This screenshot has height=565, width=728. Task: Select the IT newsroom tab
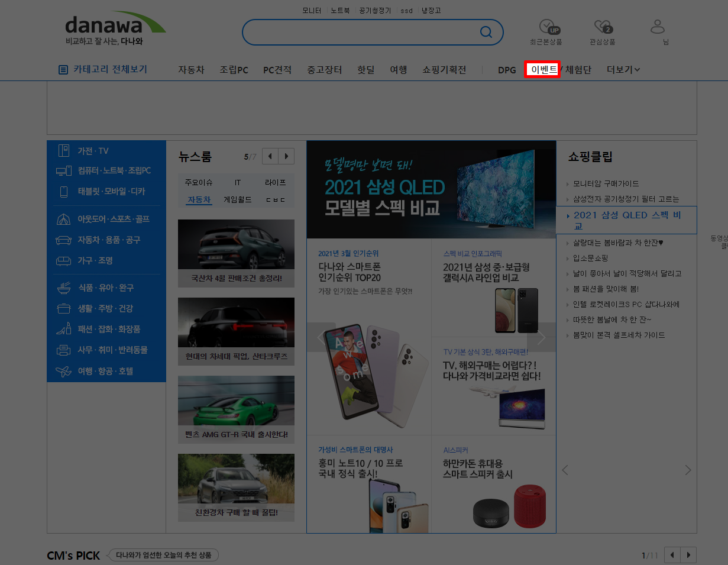(238, 183)
